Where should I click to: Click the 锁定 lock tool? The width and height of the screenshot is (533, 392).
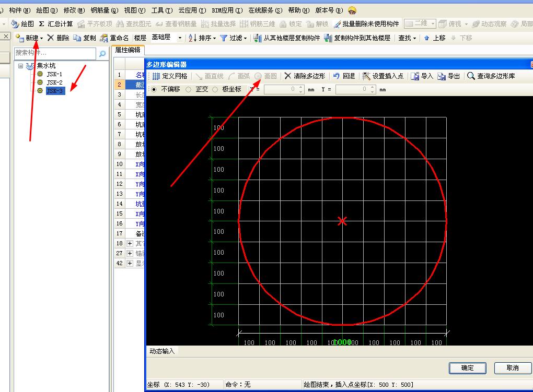click(291, 24)
